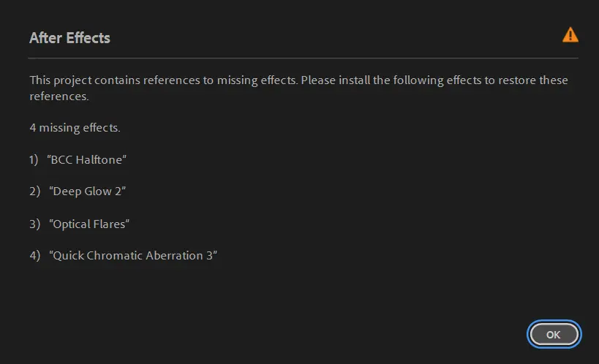Click the list number "4)"

34,255
